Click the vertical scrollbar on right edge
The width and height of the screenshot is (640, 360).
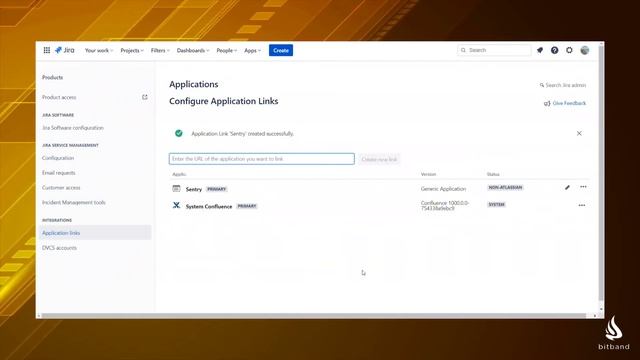pyautogui.click(x=601, y=173)
